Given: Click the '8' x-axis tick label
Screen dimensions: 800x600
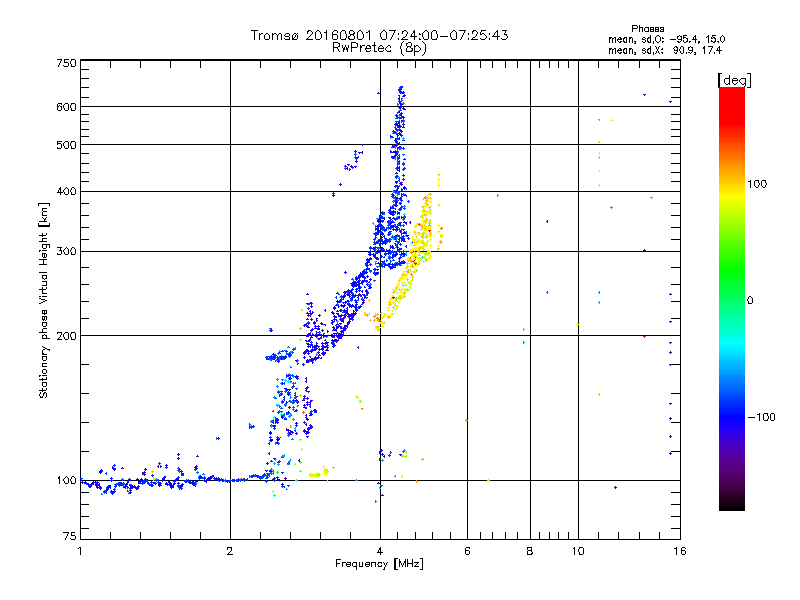Looking at the screenshot, I should click(530, 551).
